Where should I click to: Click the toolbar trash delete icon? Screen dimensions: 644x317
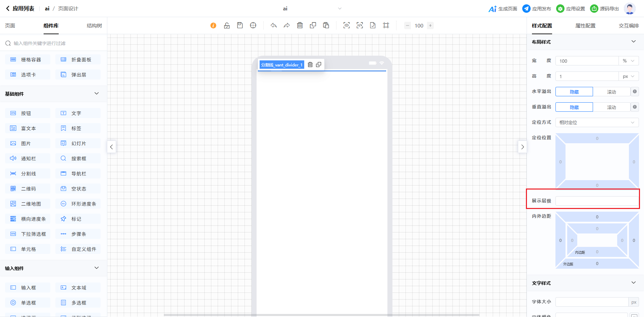tap(300, 25)
